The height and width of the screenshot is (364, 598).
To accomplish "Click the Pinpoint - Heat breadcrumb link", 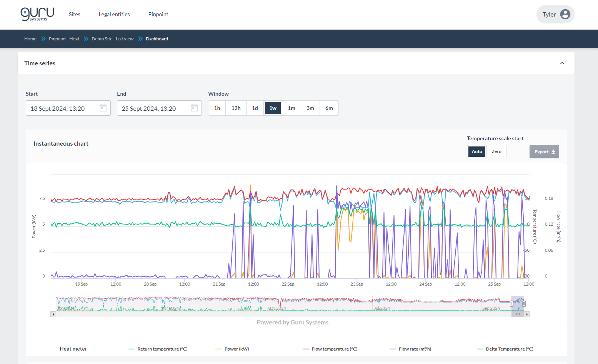I will click(64, 39).
